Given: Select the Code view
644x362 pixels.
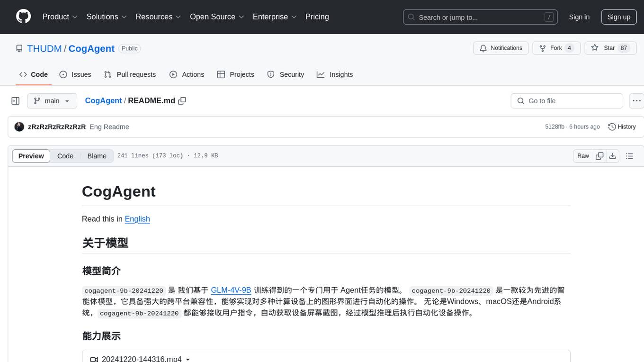Looking at the screenshot, I should click(65, 156).
